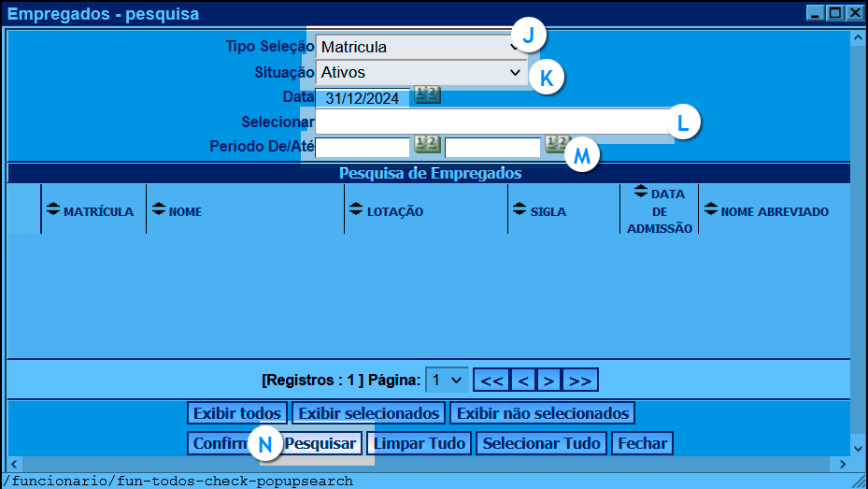Click the Período start date field

363,148
